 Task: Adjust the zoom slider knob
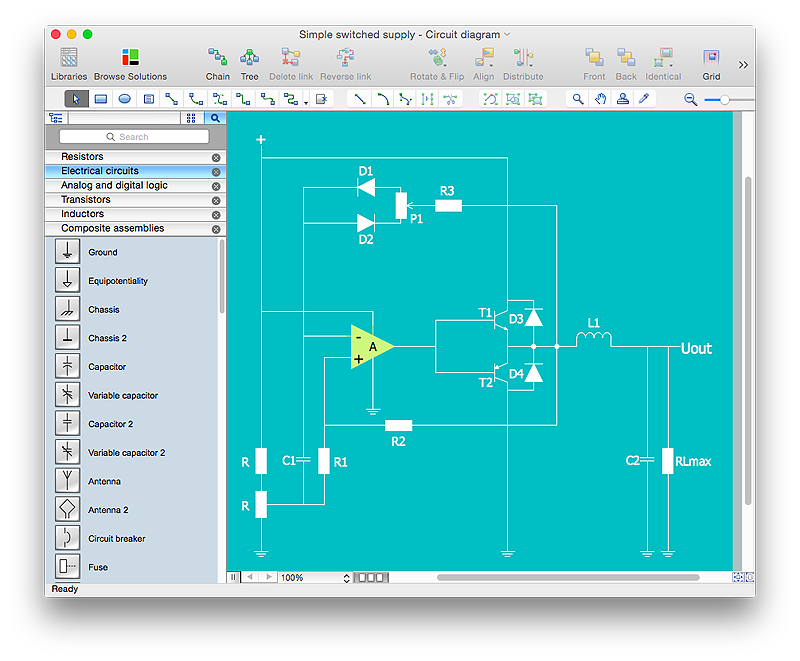[724, 99]
